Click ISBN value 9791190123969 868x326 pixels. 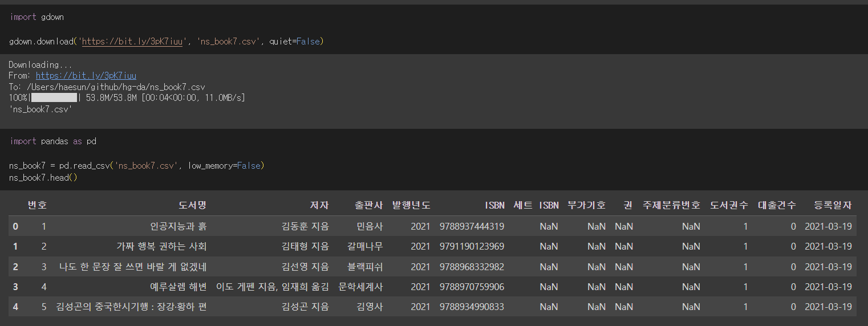click(472, 246)
